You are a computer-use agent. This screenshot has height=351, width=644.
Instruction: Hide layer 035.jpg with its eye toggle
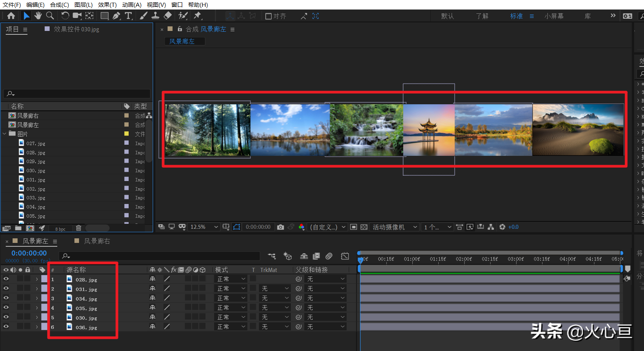point(6,307)
